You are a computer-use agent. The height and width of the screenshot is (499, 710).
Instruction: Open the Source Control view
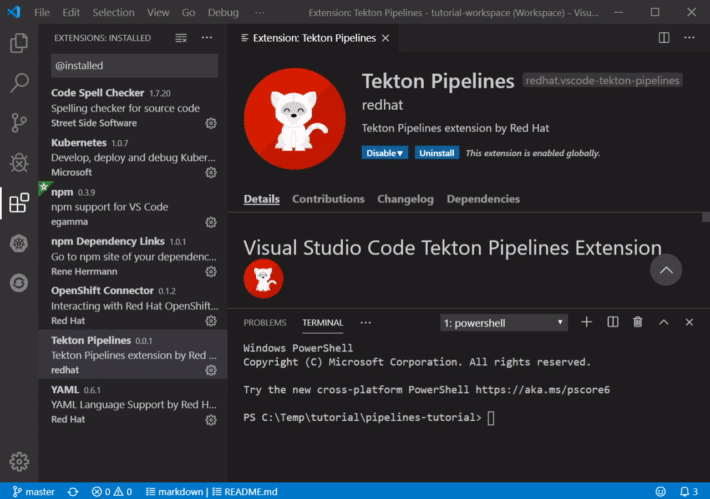click(19, 123)
